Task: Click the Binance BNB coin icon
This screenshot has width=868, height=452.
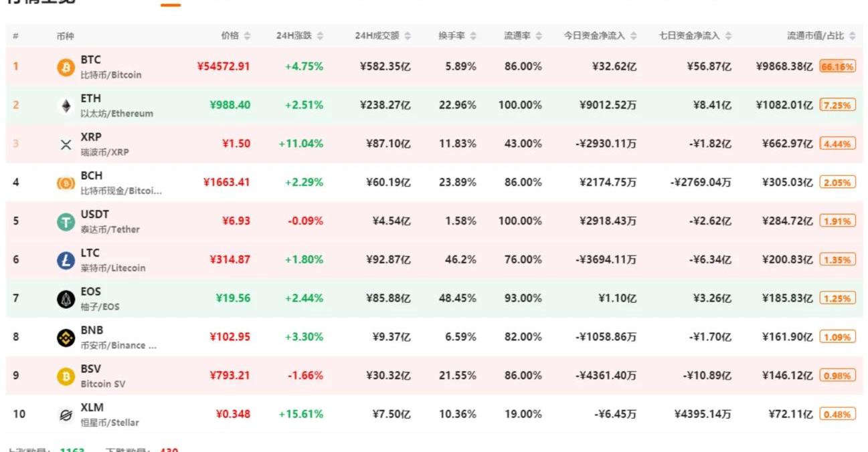Action: click(x=66, y=338)
